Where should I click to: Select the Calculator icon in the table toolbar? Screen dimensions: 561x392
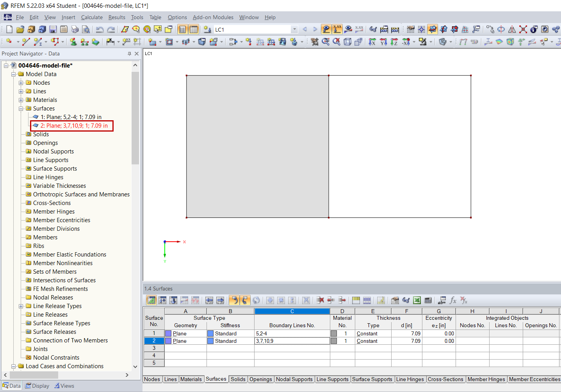(428, 300)
